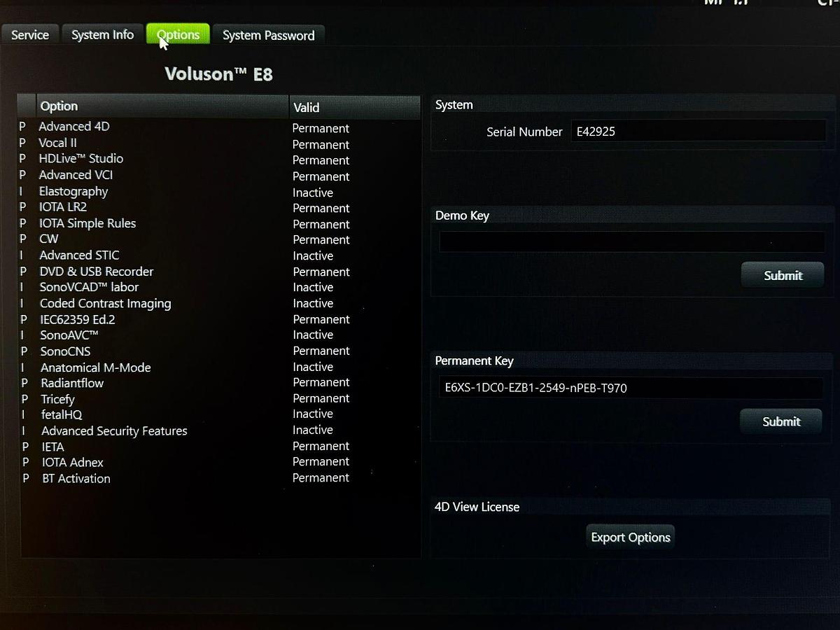Select the Options tab
Screen dimensions: 840x630
[x=178, y=35]
